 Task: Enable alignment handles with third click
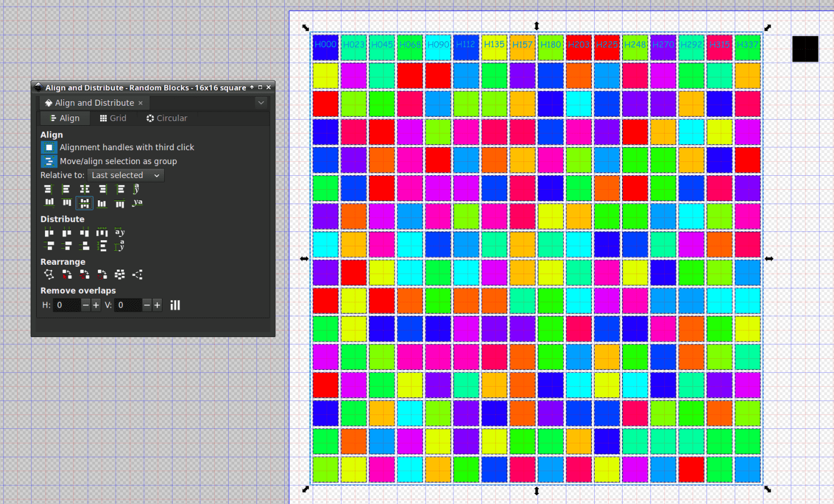[x=49, y=147]
